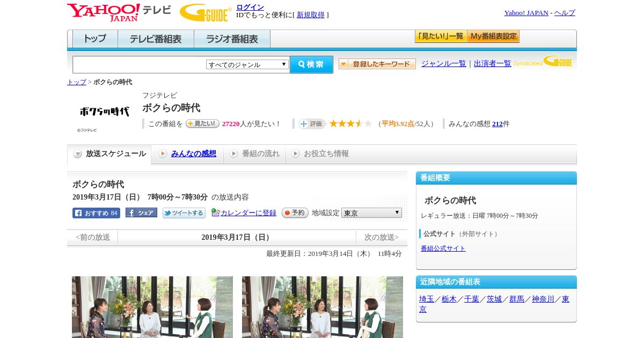Click the 27220 viewers count text
The width and height of the screenshot is (644, 338).
pos(231,124)
